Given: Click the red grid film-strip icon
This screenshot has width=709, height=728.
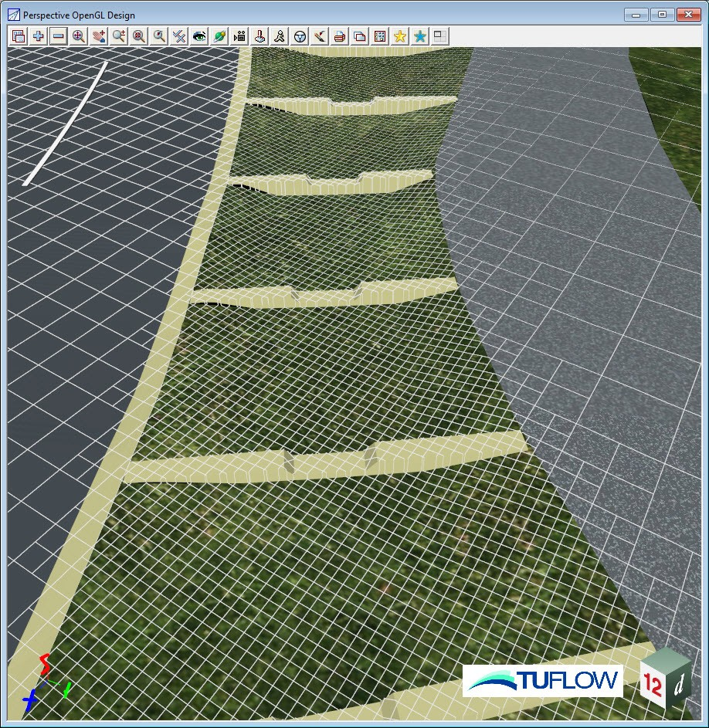Looking at the screenshot, I should click(x=380, y=36).
